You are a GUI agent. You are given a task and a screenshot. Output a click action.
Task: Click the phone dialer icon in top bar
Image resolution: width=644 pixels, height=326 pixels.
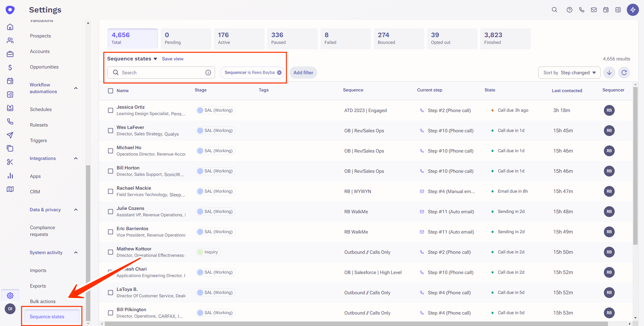coord(582,10)
